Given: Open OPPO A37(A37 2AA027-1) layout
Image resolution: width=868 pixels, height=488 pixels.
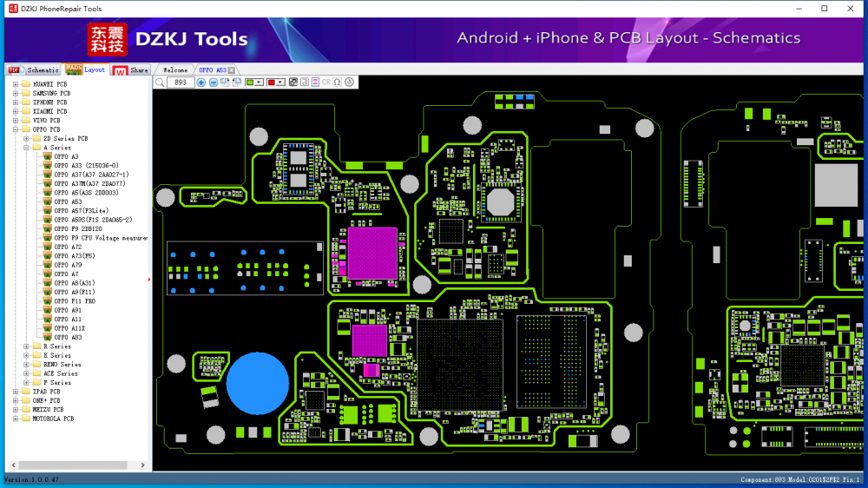Looking at the screenshot, I should point(91,175).
